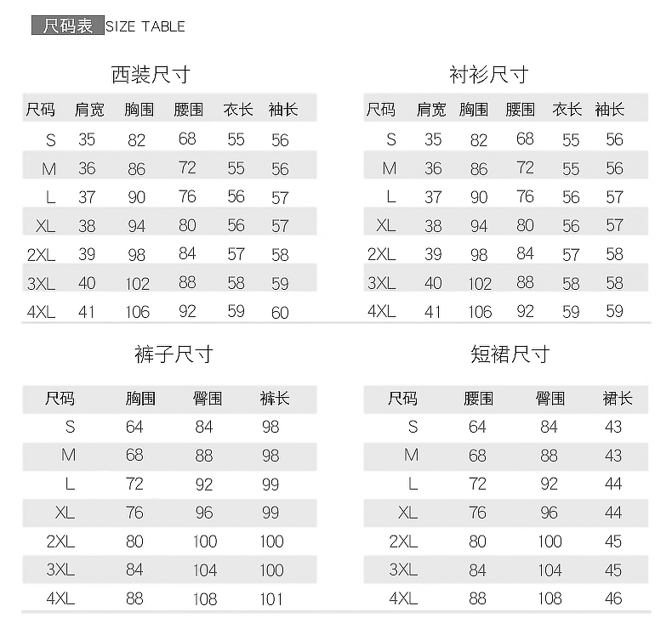
Task: Select the XL row label in shirt table
Action: [x=385, y=225]
